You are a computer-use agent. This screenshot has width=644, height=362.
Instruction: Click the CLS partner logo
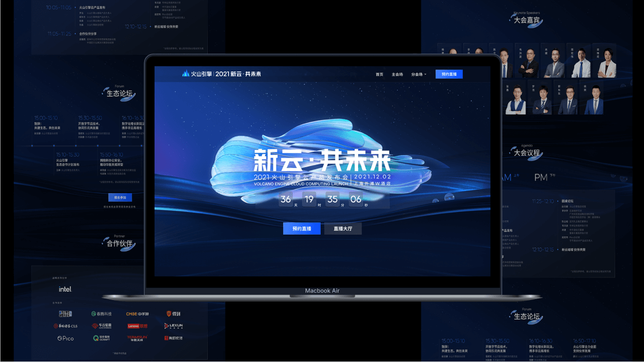click(x=65, y=326)
